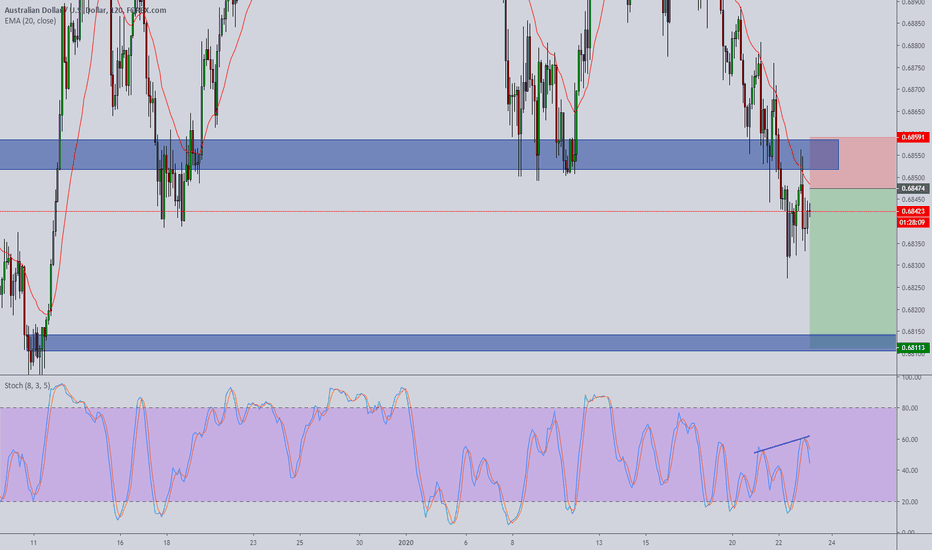This screenshot has height=550, width=932.
Task: Click the blue trendline on the stochastic panel
Action: 782,445
